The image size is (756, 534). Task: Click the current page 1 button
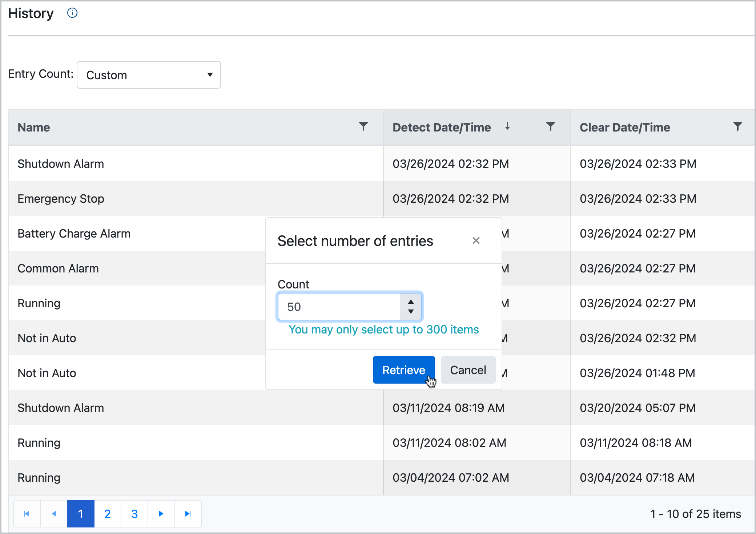tap(81, 514)
